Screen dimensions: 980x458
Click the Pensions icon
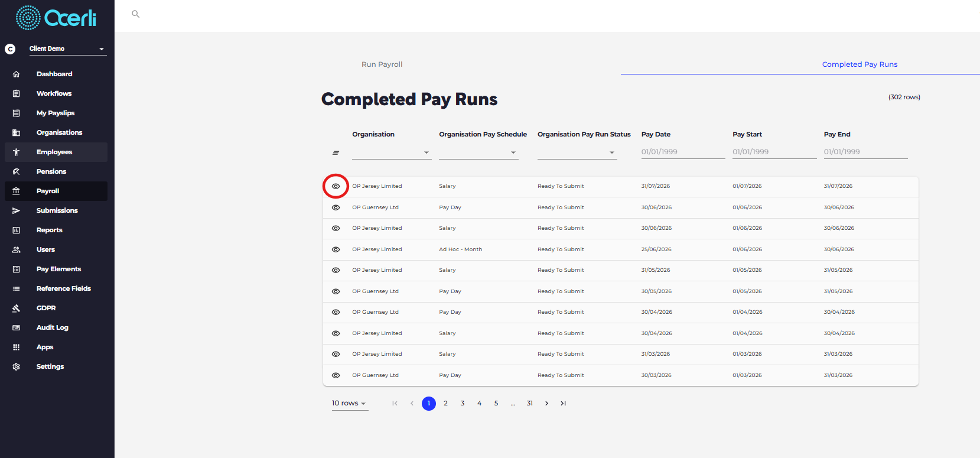coord(16,171)
